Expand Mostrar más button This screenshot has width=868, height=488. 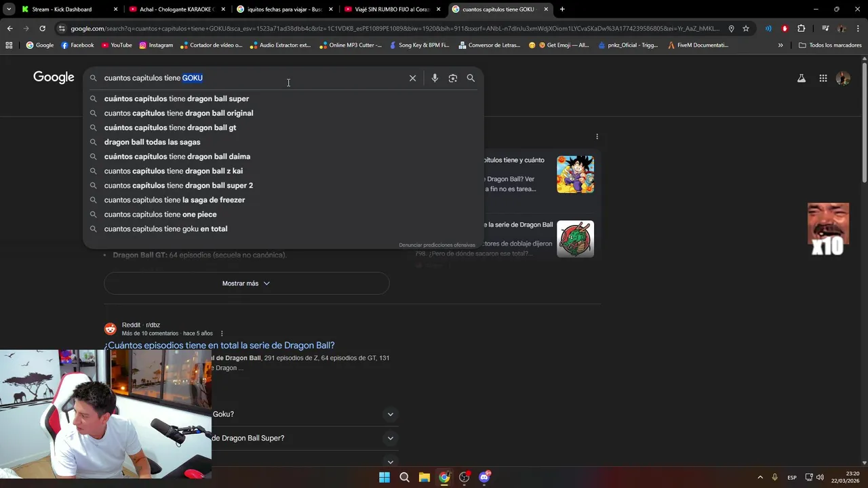coord(246,283)
